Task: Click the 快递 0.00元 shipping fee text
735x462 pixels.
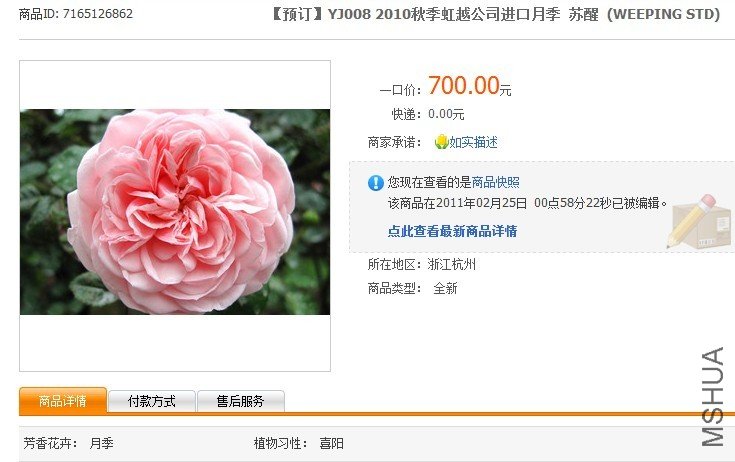Action: click(428, 114)
